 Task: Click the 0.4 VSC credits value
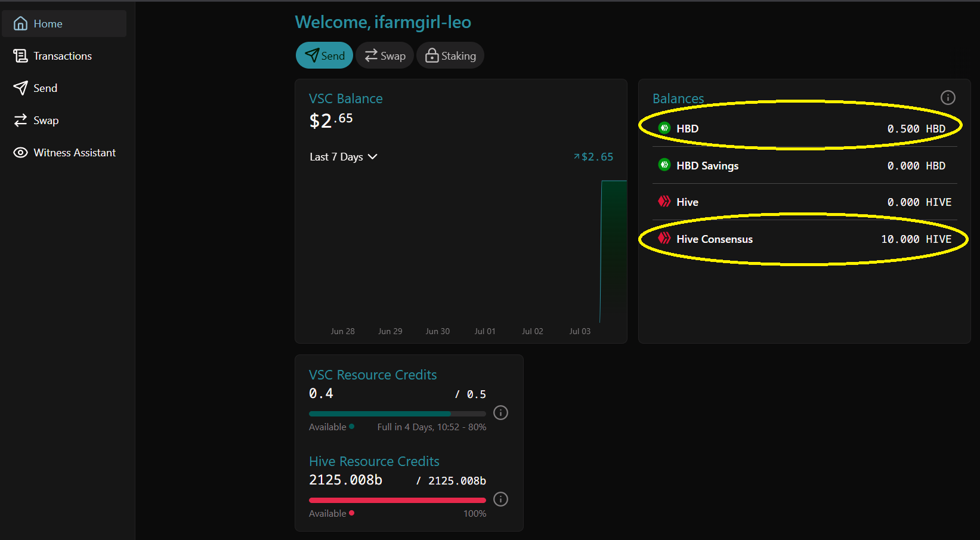tap(321, 393)
